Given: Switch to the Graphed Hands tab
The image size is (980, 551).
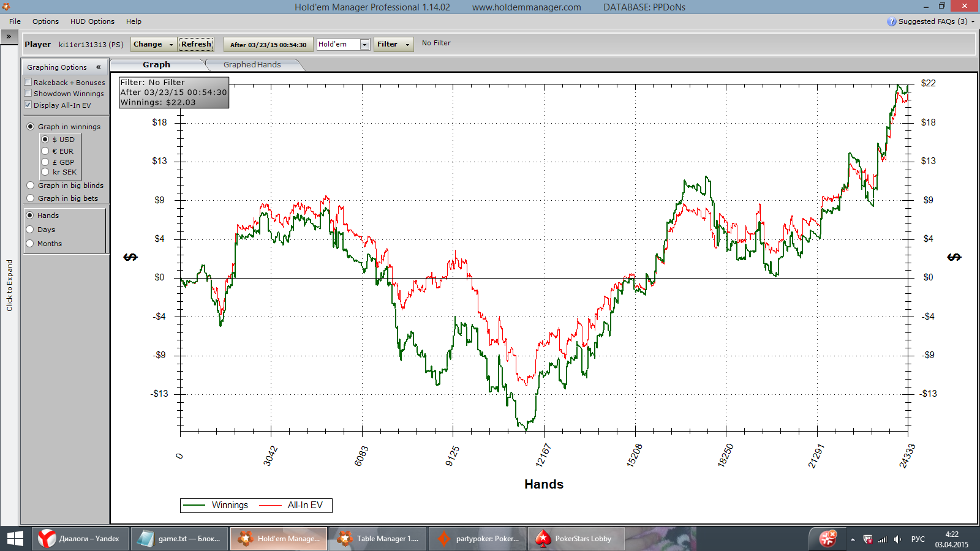Looking at the screenshot, I should click(x=252, y=65).
